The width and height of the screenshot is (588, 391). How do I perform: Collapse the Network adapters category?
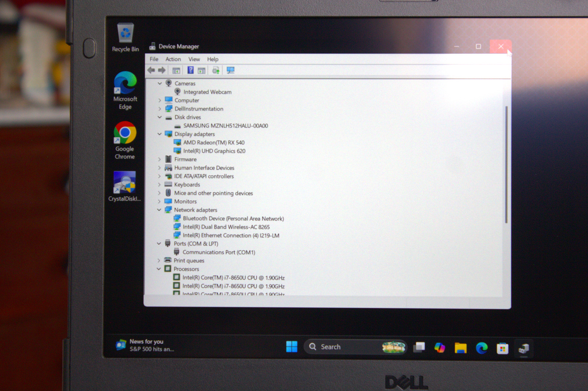click(x=159, y=210)
